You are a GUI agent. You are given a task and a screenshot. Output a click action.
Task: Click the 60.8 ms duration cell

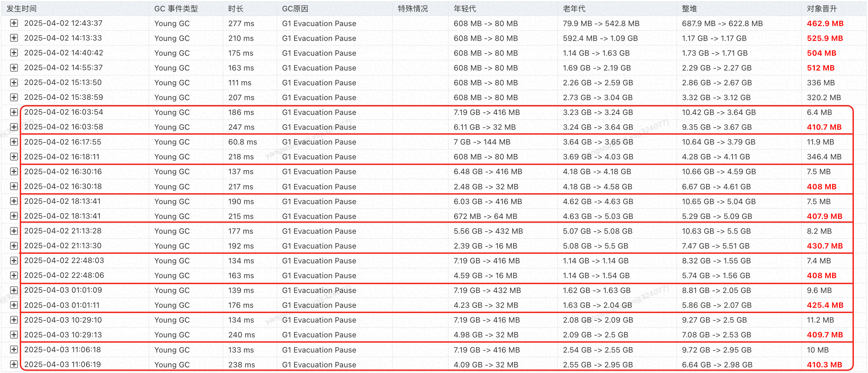click(x=242, y=142)
